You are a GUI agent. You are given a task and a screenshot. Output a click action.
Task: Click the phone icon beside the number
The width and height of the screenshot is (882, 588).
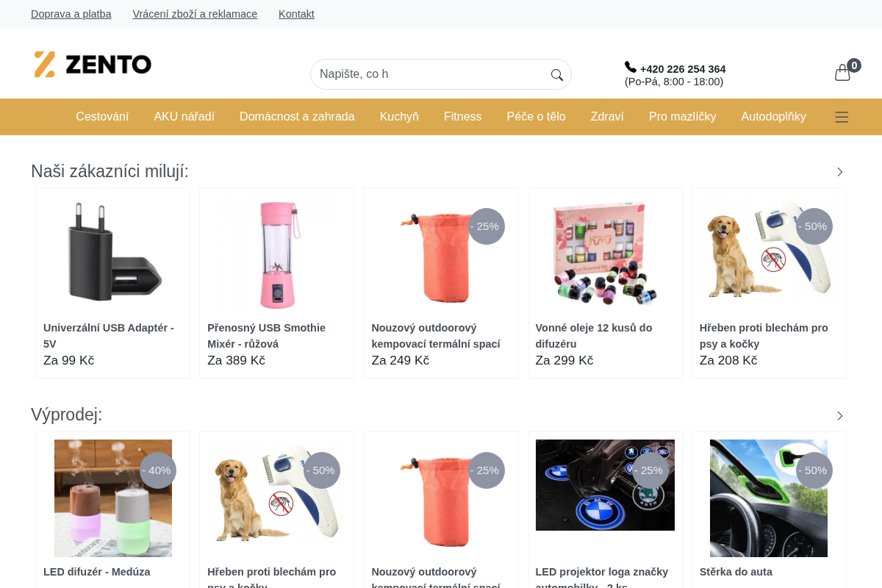pyautogui.click(x=631, y=67)
